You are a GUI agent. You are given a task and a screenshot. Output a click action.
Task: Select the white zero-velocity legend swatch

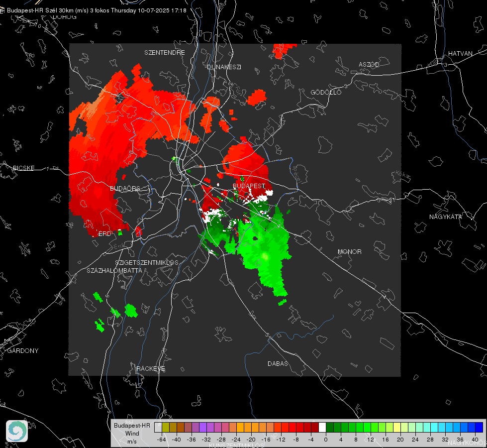pos(322,427)
